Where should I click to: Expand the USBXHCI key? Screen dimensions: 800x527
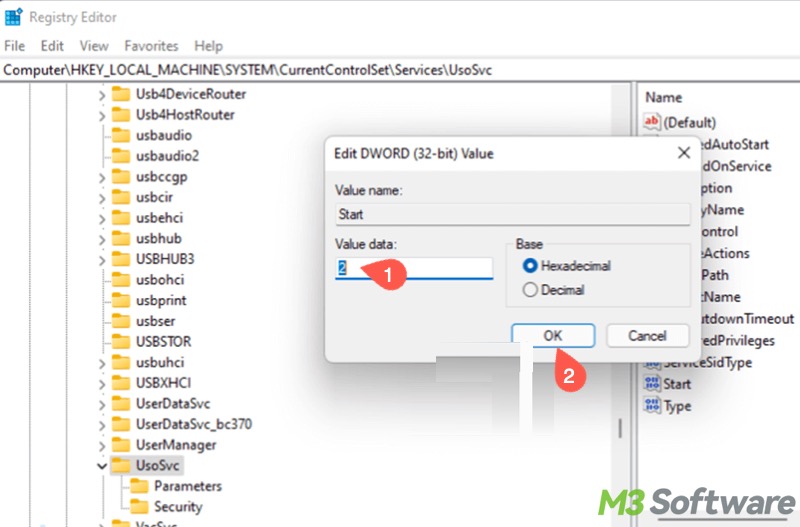click(x=102, y=384)
